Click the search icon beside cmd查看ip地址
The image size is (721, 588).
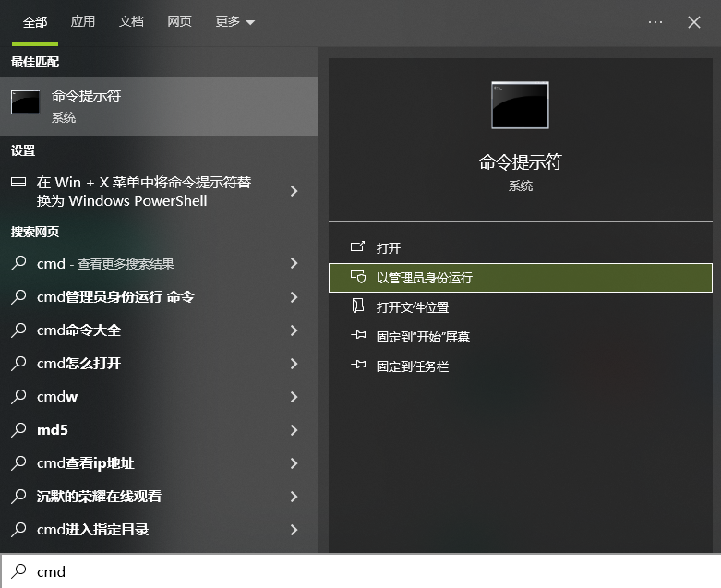18,462
